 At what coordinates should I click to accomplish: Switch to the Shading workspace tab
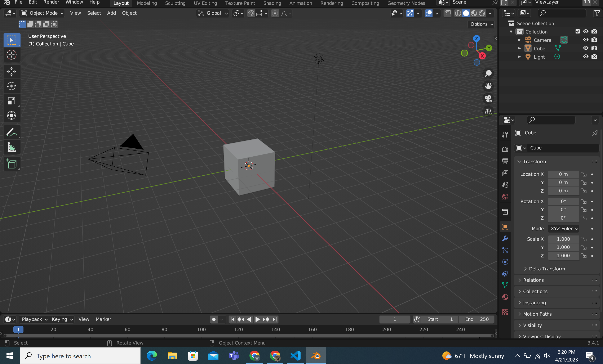click(x=272, y=3)
